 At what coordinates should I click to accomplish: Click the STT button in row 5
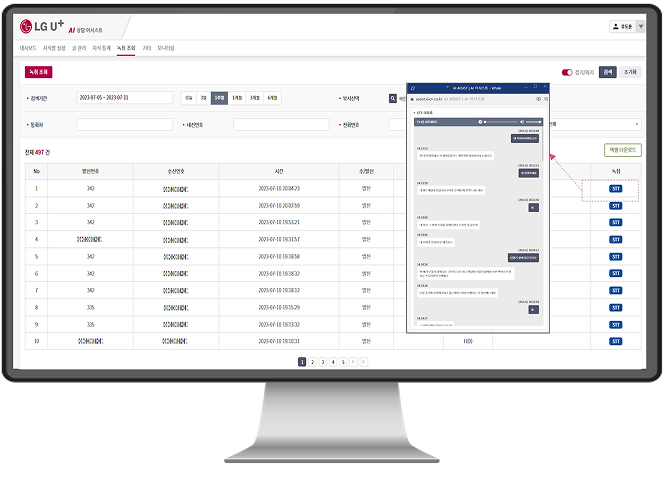click(616, 257)
